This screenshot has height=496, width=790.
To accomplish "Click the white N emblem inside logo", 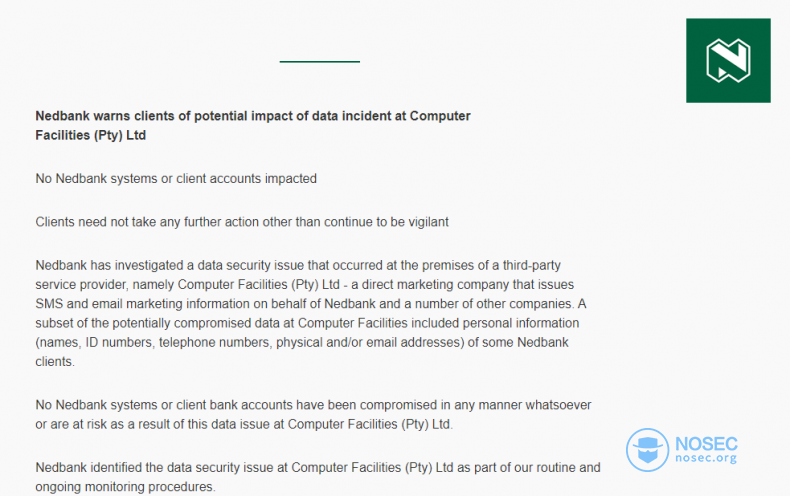I will click(x=728, y=60).
